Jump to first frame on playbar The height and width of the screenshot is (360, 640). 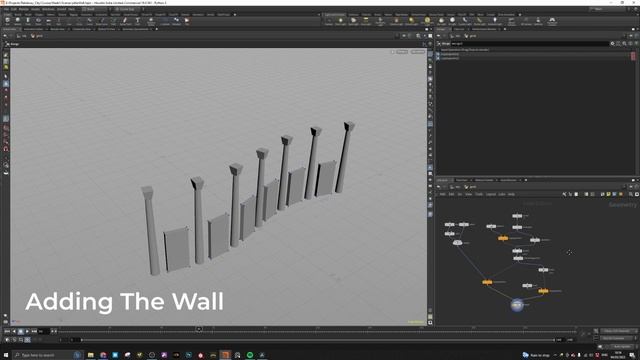point(7,331)
